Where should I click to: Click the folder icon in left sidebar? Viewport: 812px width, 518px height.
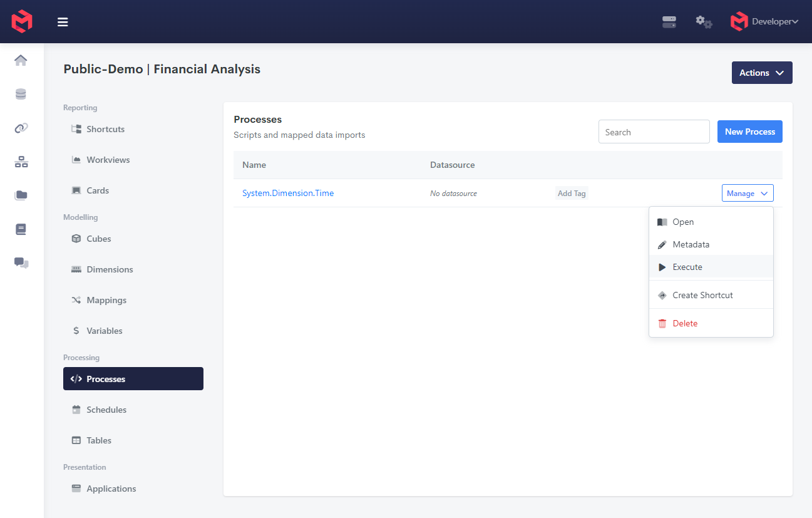pyautogui.click(x=21, y=195)
